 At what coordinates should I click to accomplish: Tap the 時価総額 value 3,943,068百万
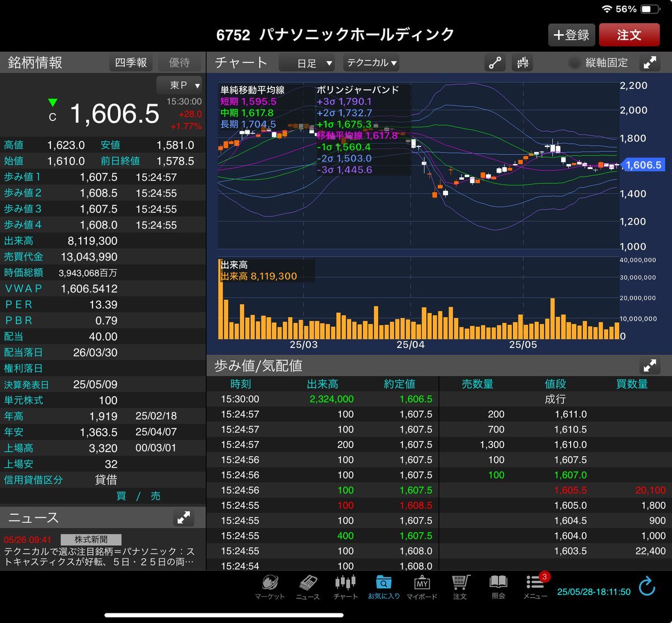click(x=88, y=273)
